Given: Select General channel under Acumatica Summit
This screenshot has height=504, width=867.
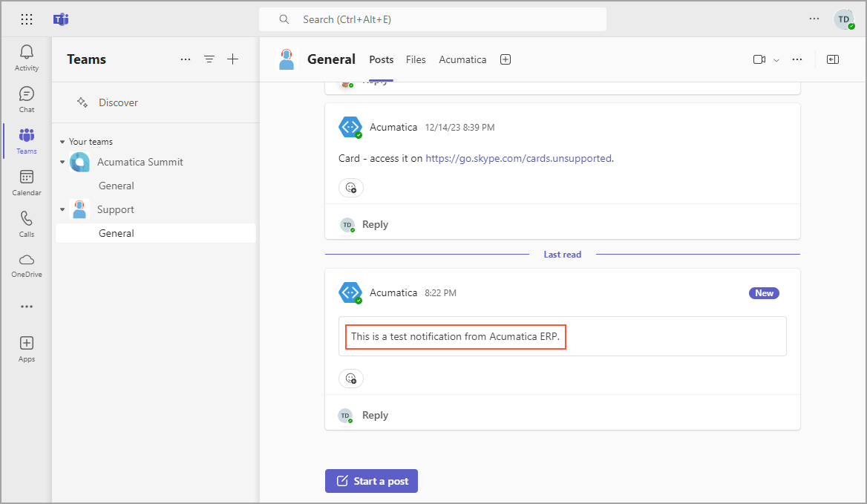Looking at the screenshot, I should point(117,186).
